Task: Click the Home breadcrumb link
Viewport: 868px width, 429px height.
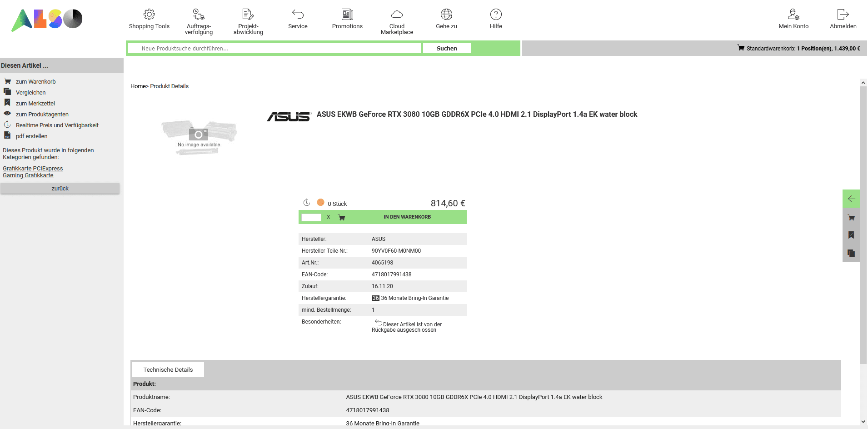Action: 138,86
